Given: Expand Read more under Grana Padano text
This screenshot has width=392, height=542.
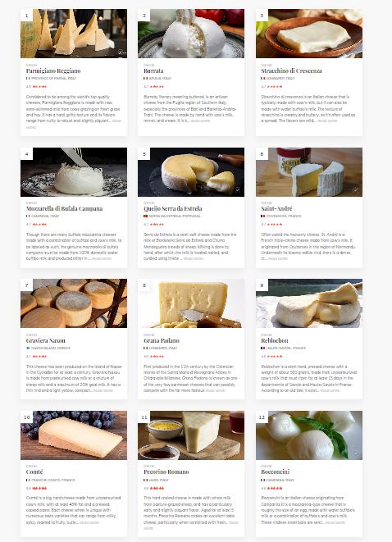Looking at the screenshot, I should [x=215, y=390].
